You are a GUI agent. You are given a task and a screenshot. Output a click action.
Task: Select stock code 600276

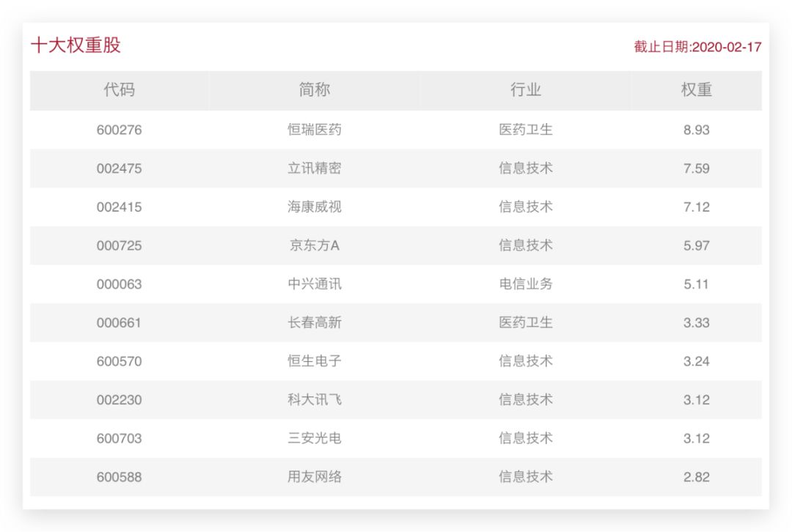tap(120, 130)
